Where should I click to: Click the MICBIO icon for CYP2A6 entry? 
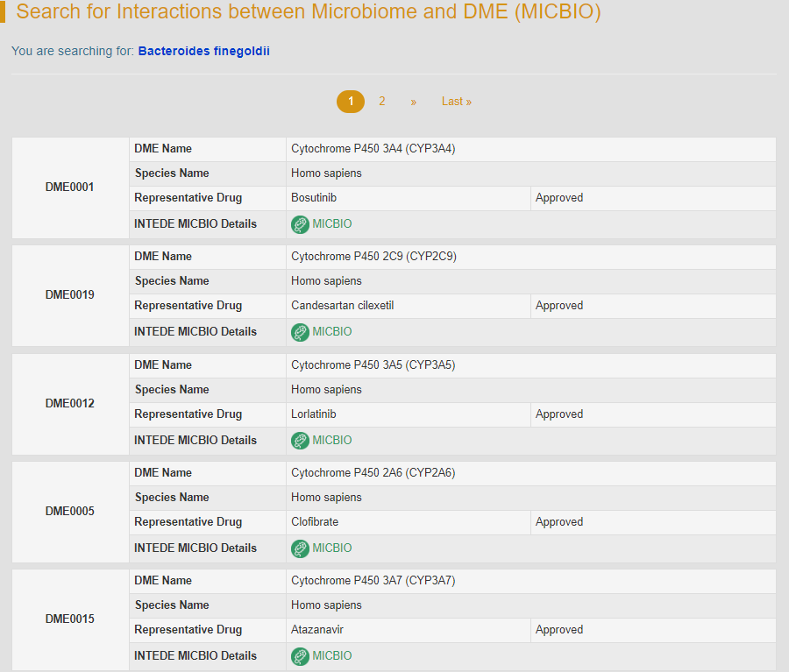click(x=300, y=548)
